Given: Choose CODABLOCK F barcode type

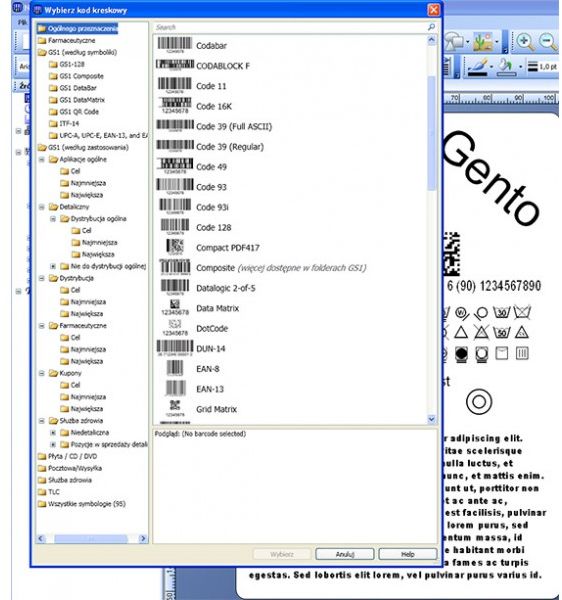Looking at the screenshot, I should click(x=203, y=66).
